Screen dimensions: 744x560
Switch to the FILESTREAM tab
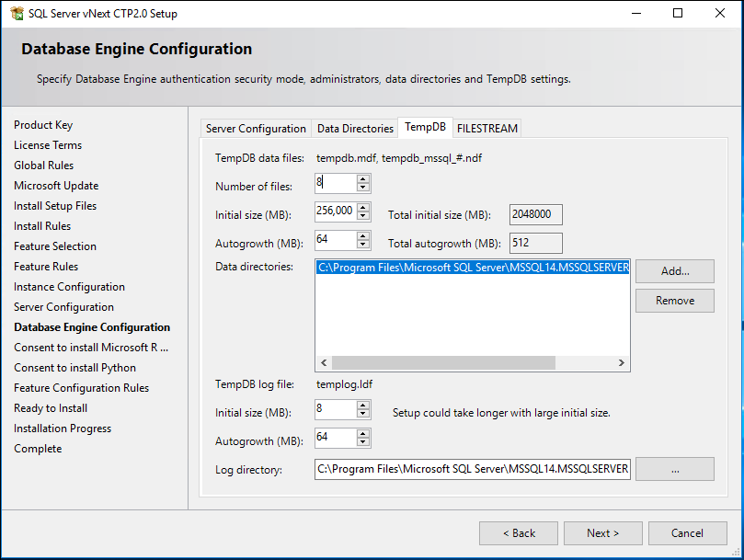click(486, 128)
